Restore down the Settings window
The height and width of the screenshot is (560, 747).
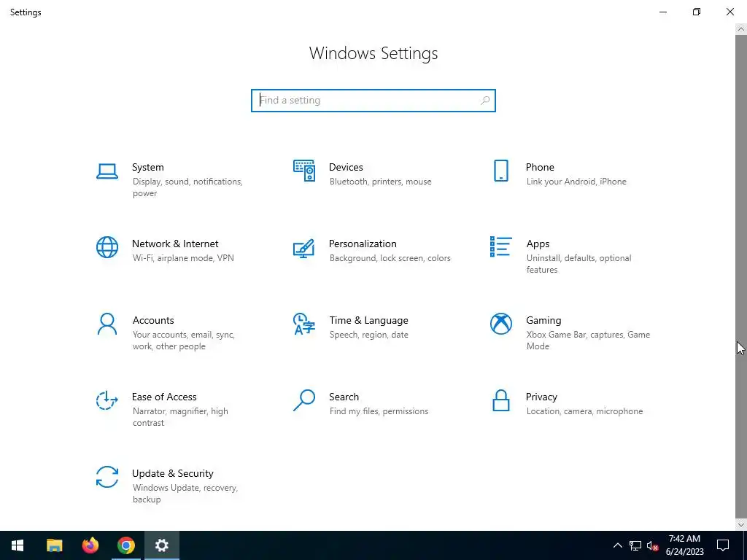pyautogui.click(x=697, y=12)
